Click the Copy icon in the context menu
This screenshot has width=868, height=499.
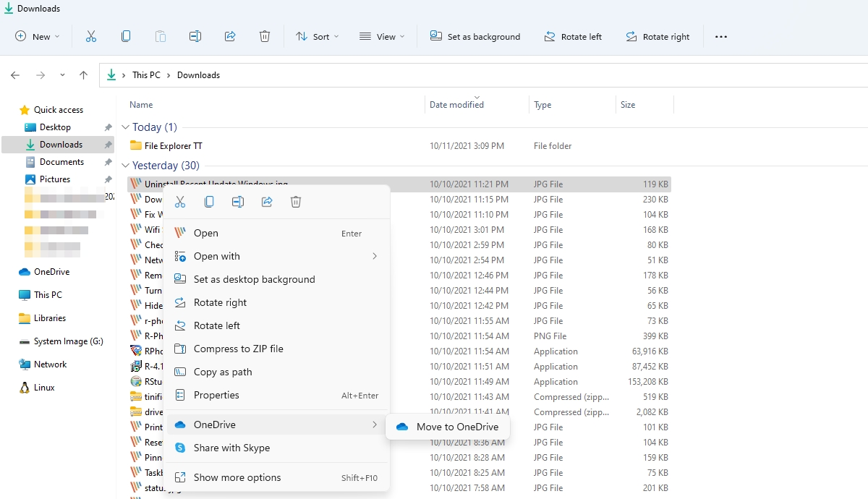click(209, 202)
